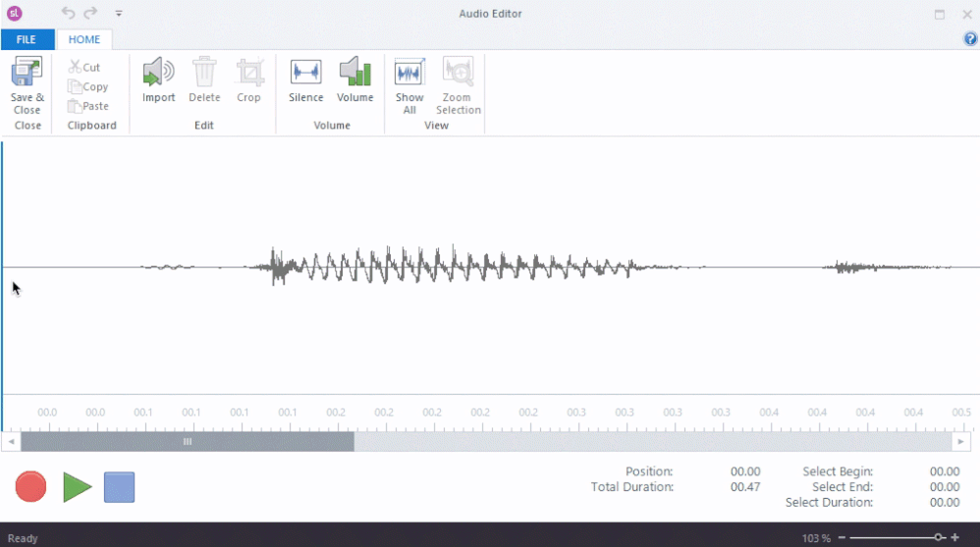Image resolution: width=980 pixels, height=547 pixels.
Task: Click the horizontal scrollbar thumb
Action: pos(188,441)
